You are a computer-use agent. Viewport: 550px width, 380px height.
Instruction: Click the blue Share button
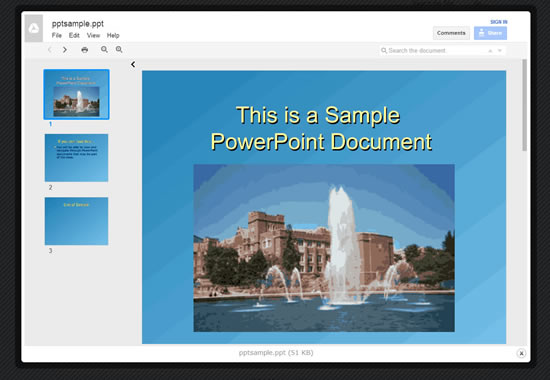pyautogui.click(x=490, y=33)
